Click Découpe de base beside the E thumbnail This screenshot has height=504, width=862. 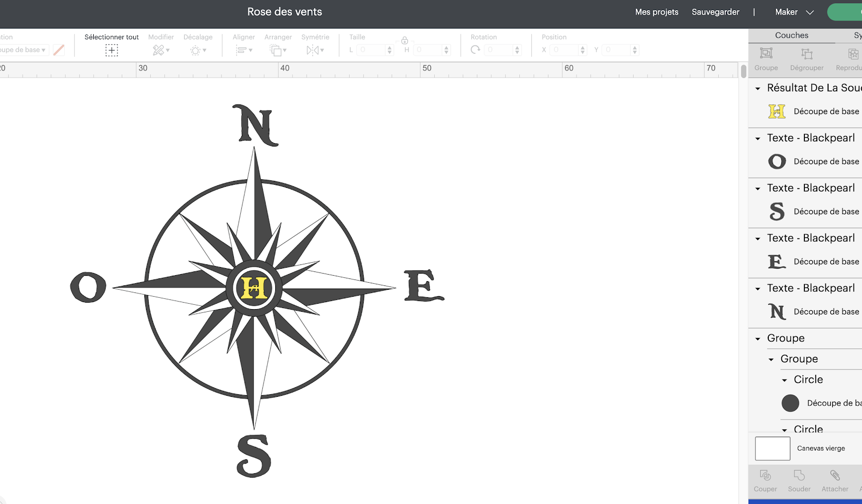coord(826,262)
